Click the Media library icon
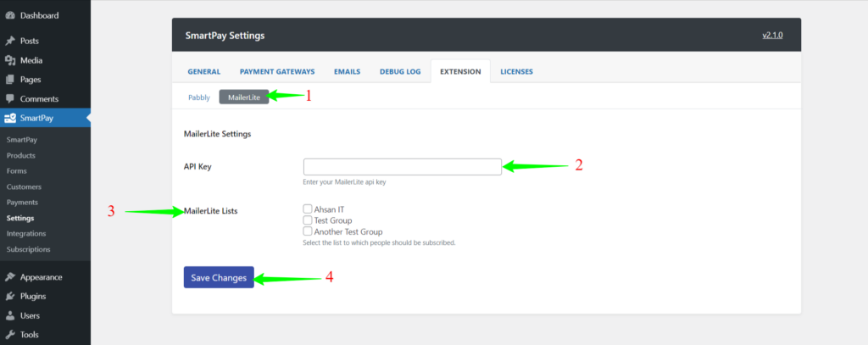Image resolution: width=868 pixels, height=345 pixels. point(10,60)
